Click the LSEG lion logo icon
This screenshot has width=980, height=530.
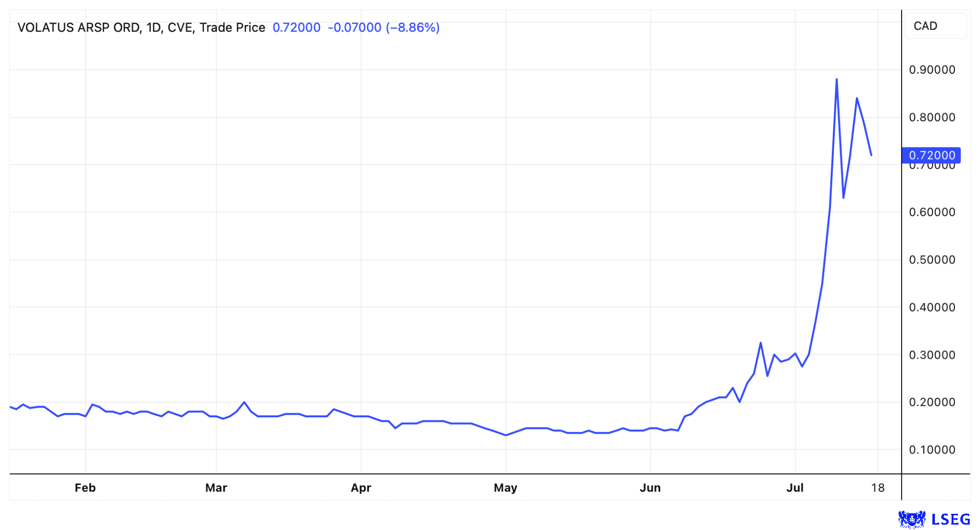click(911, 519)
